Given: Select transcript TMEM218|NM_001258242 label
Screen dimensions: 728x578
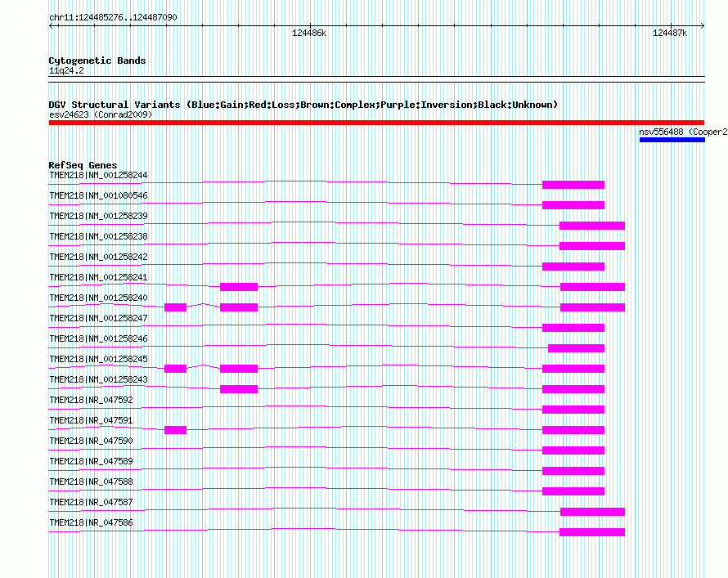Looking at the screenshot, I should click(98, 257).
